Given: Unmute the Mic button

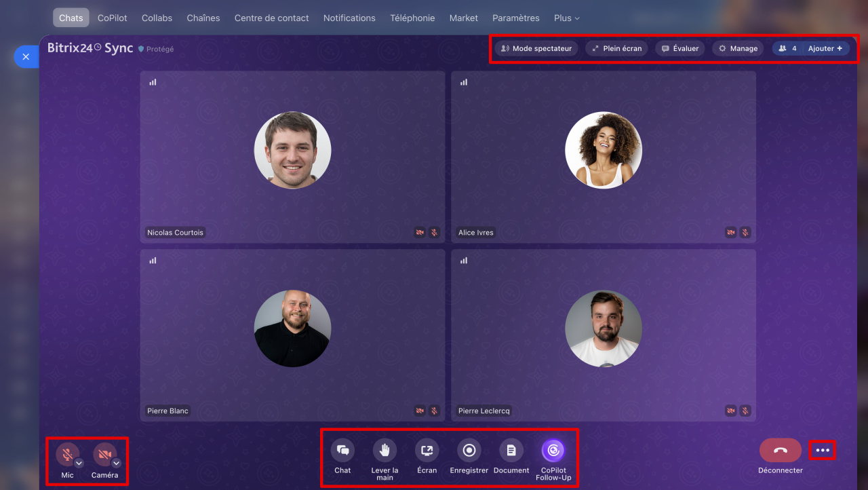Looking at the screenshot, I should coord(67,454).
